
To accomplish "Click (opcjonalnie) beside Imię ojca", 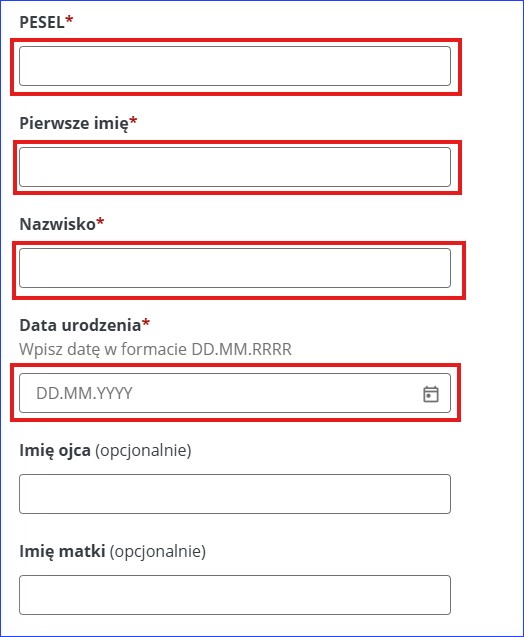I will [143, 451].
